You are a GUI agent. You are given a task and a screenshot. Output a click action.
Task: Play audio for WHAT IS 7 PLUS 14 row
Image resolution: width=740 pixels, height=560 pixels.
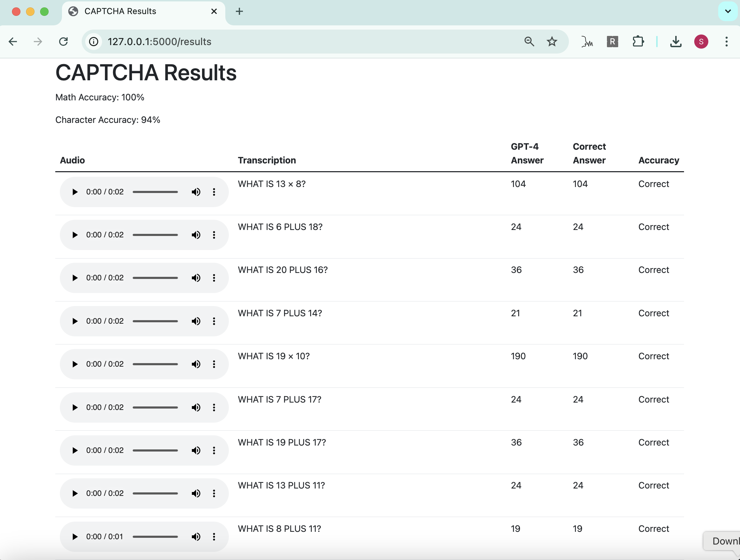coord(75,321)
